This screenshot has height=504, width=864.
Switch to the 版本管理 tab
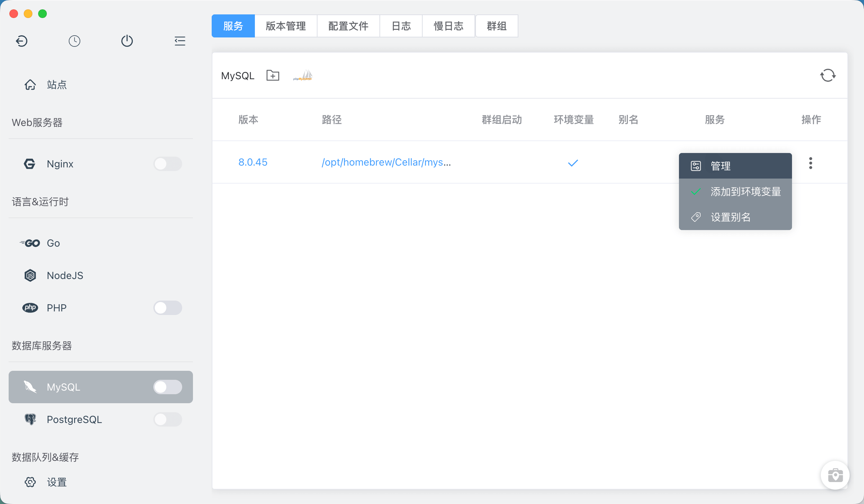(x=286, y=26)
